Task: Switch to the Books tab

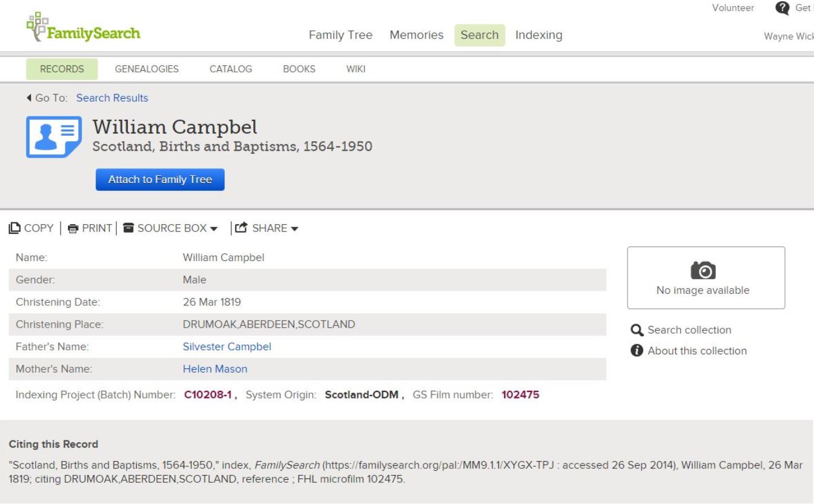Action: [299, 69]
